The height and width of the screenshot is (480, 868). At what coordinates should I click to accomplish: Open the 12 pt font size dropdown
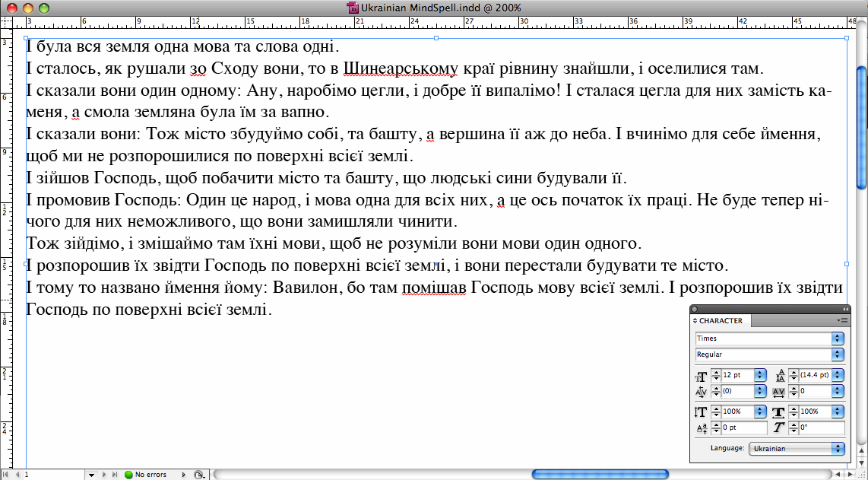pos(760,375)
